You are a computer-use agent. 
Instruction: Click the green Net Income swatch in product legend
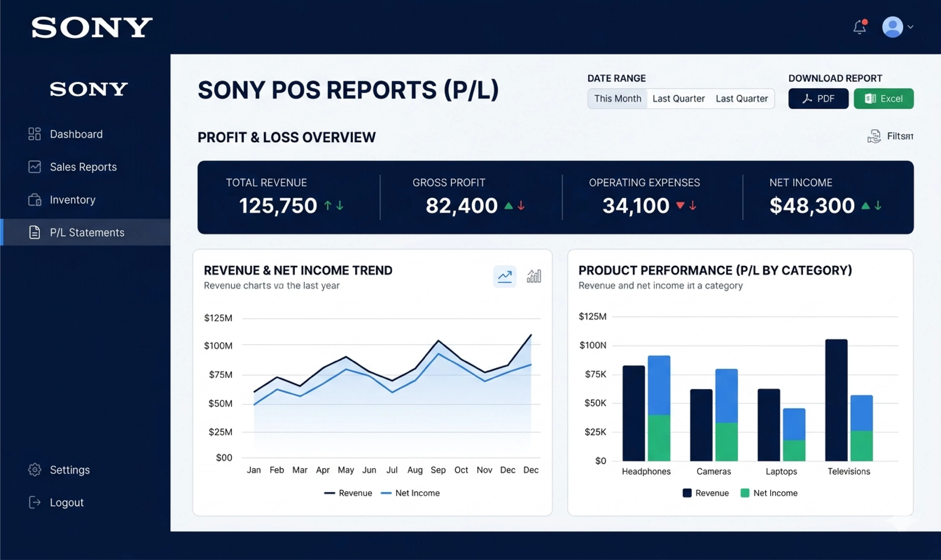coord(745,493)
